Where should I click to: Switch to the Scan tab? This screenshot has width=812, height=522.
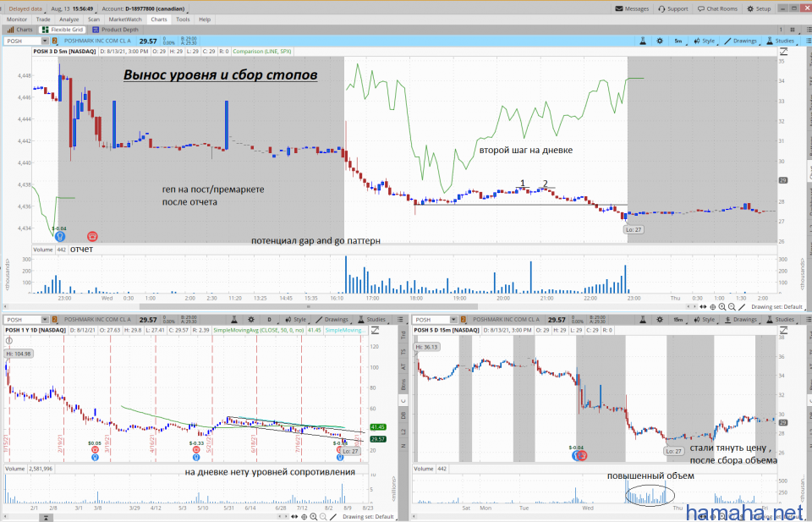click(94, 19)
